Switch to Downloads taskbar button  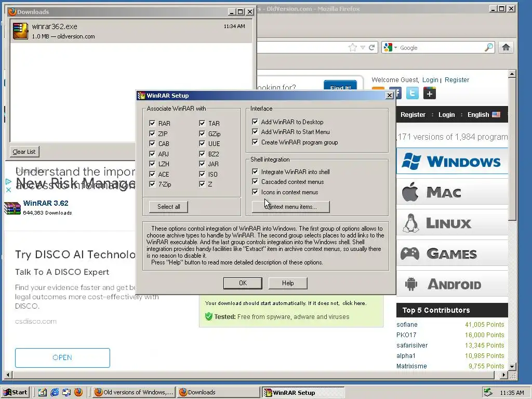pyautogui.click(x=219, y=392)
